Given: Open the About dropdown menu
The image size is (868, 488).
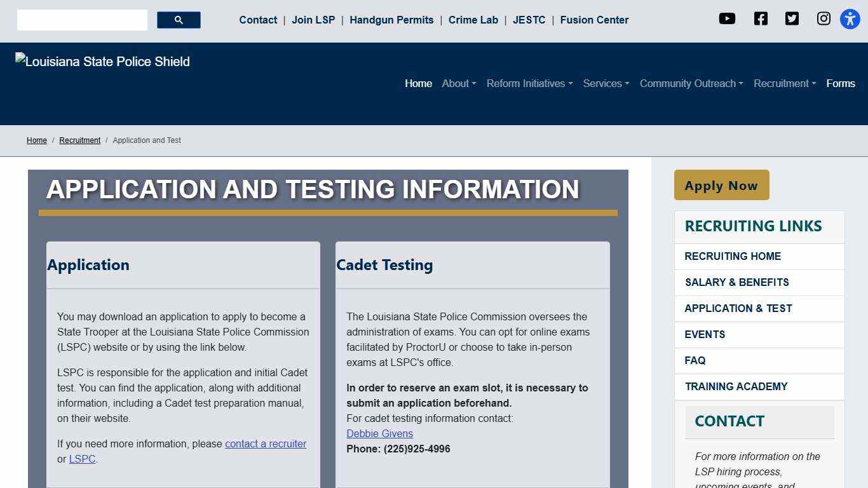Looking at the screenshot, I should point(458,83).
